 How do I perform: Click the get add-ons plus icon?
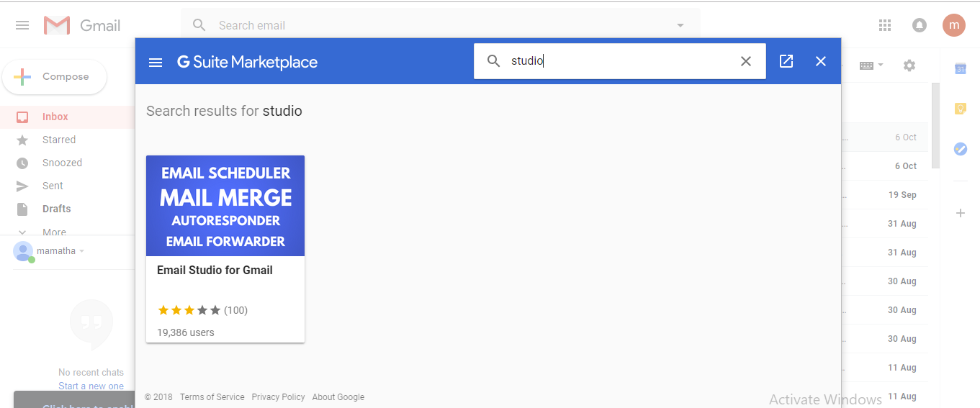960,213
